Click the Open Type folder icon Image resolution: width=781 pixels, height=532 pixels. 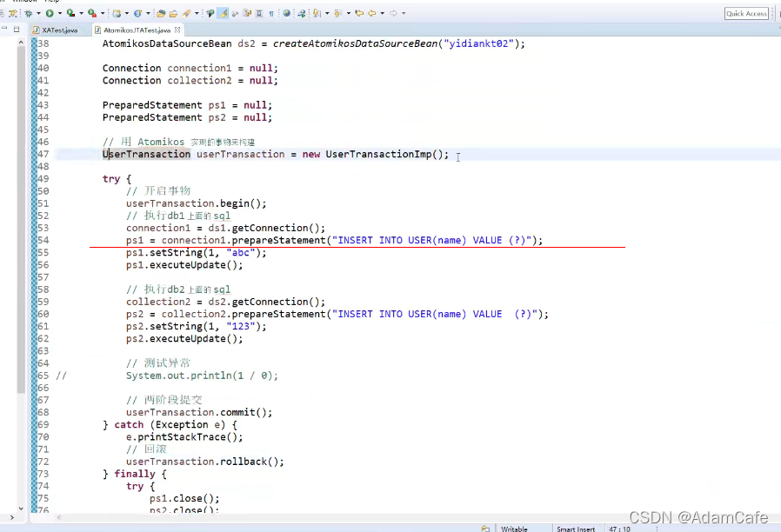(x=161, y=13)
